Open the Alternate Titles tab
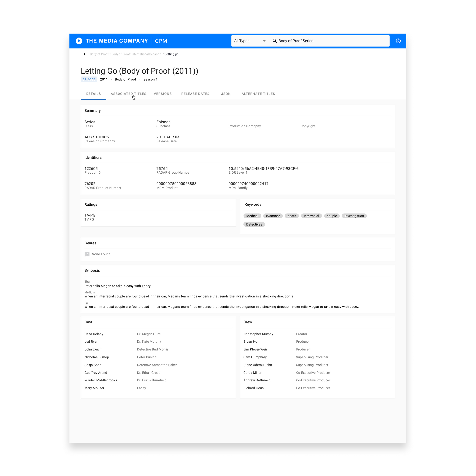The width and height of the screenshot is (476, 476). (258, 94)
